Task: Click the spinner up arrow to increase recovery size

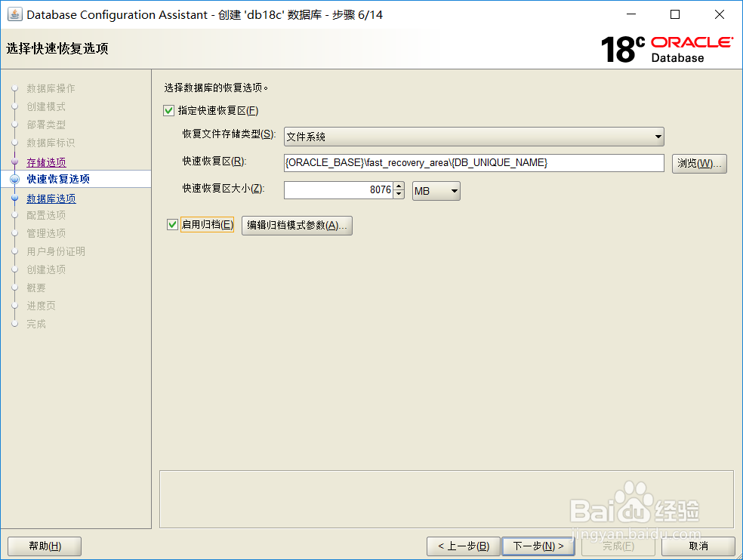Action: coord(399,186)
